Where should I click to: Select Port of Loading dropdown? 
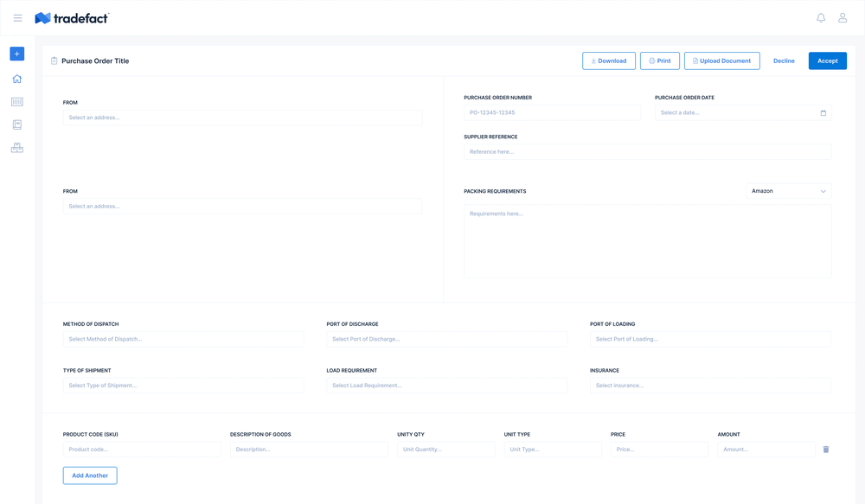[710, 339]
